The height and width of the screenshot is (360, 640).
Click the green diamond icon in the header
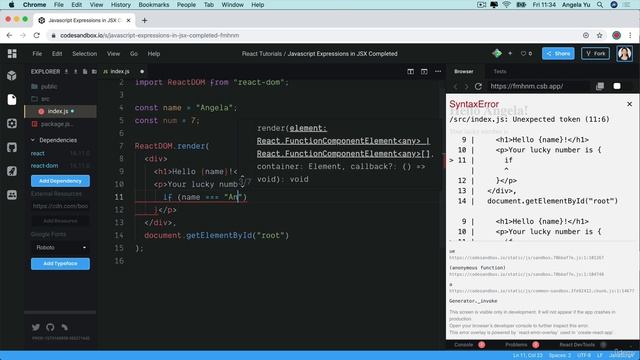[x=497, y=53]
